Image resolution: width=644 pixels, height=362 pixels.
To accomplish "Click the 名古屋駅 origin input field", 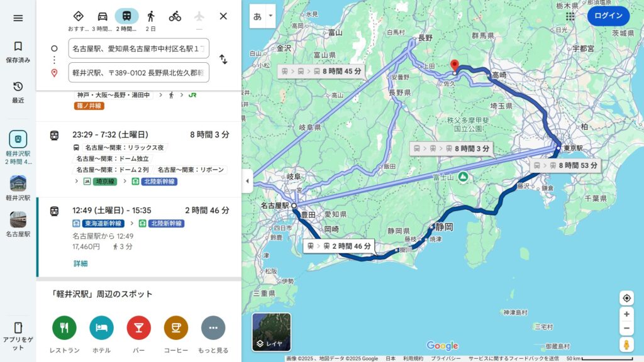I will [139, 48].
